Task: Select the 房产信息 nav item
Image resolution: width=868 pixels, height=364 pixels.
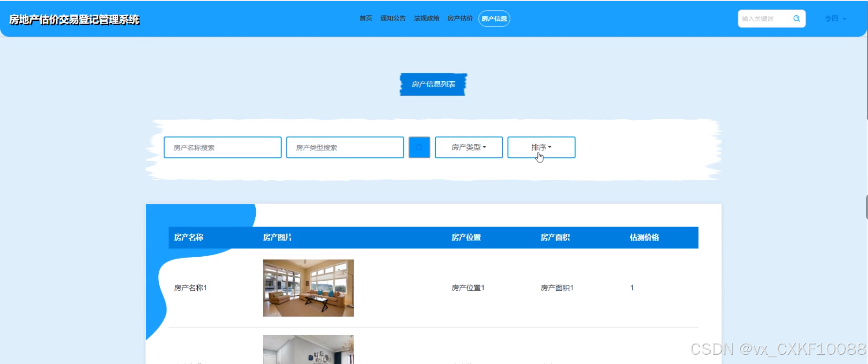Action: (x=494, y=19)
